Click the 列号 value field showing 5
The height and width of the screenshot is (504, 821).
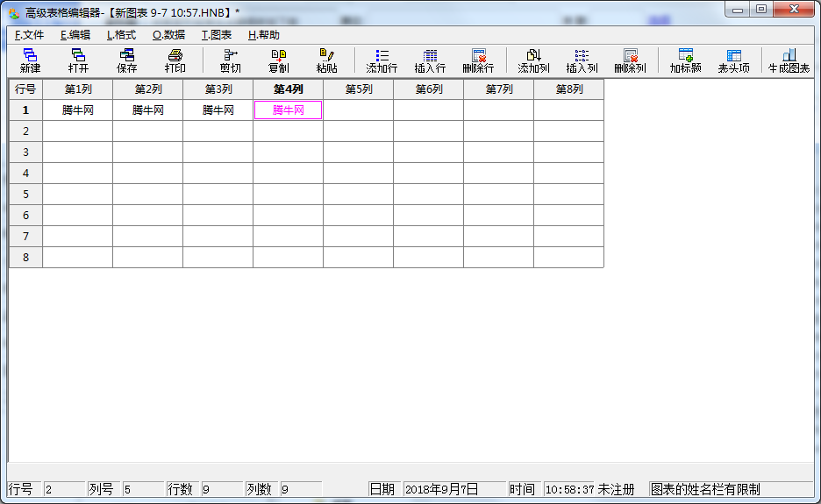143,489
